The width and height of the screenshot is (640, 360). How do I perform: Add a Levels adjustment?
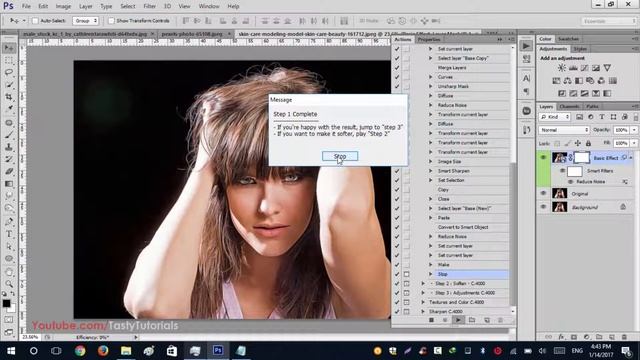pyautogui.click(x=573, y=68)
